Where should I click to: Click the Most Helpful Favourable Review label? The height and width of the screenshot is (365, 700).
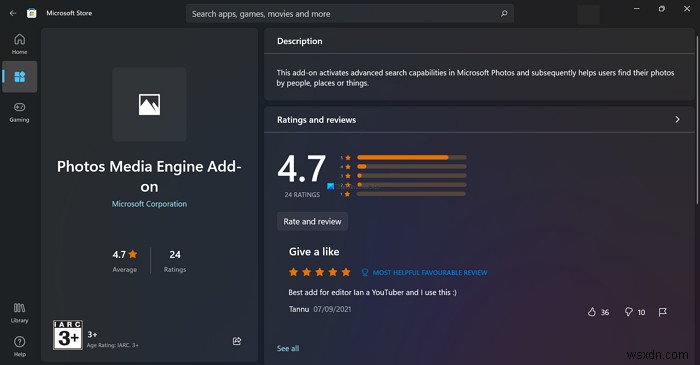click(430, 273)
